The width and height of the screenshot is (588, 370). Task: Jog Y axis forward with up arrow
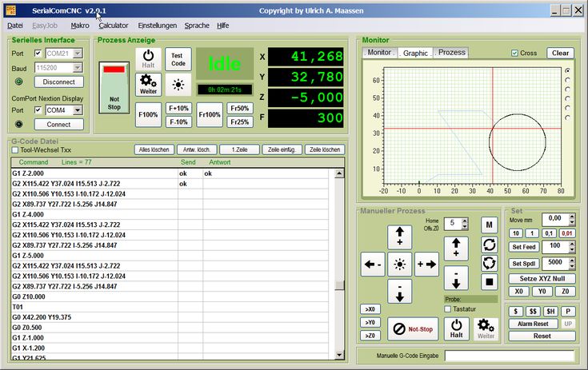click(x=399, y=237)
